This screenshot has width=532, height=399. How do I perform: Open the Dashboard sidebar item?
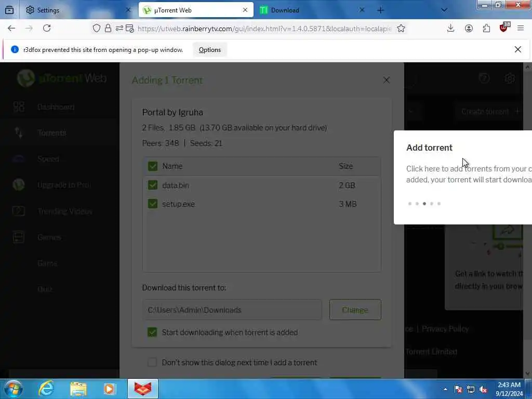[x=56, y=107]
